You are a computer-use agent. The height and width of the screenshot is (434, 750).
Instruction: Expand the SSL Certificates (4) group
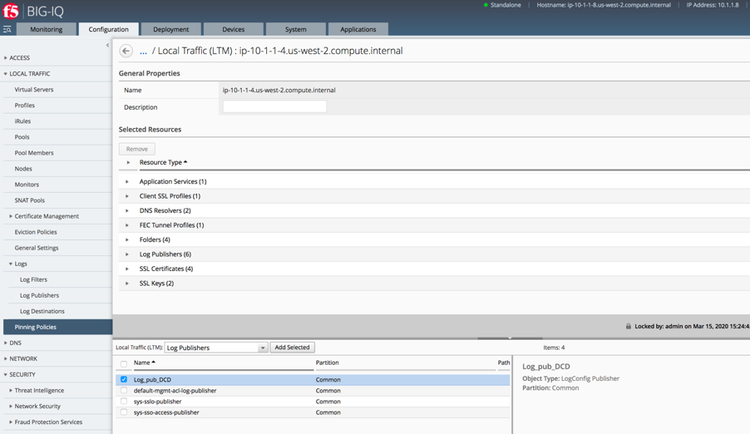click(127, 269)
